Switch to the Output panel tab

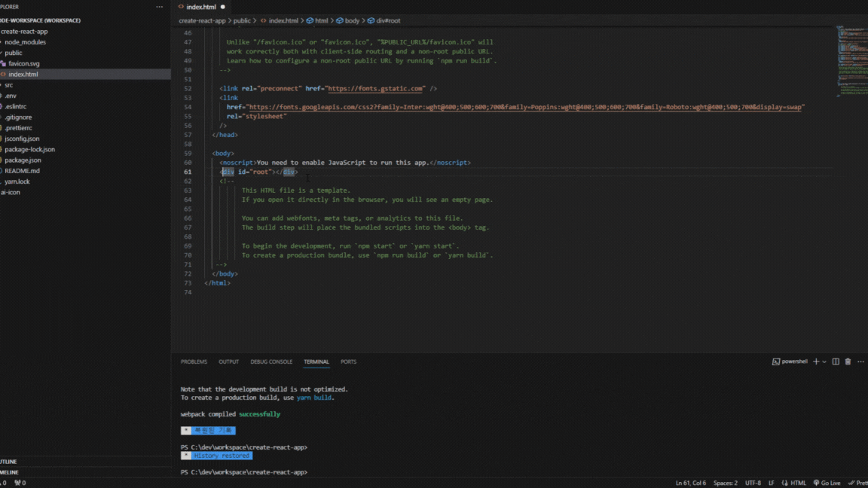point(228,361)
